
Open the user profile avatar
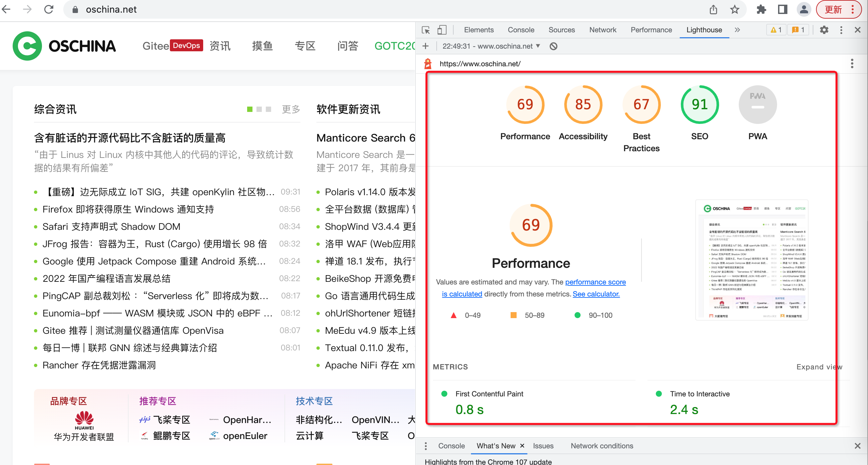[804, 9]
